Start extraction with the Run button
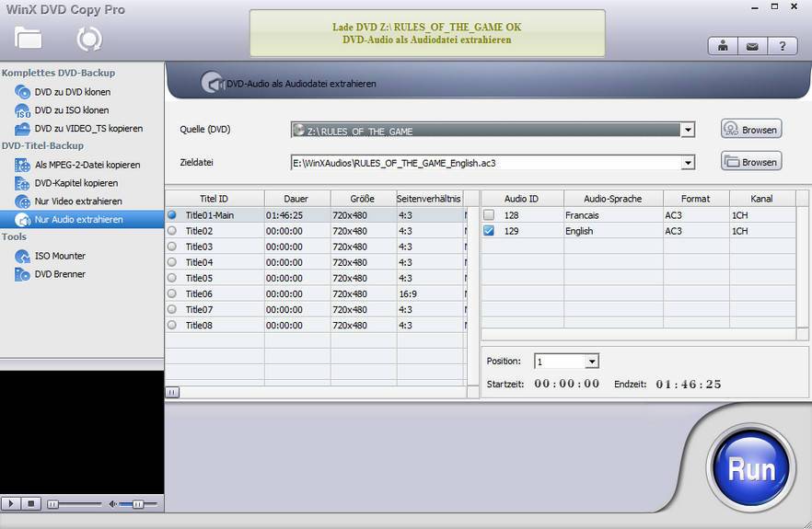 (751, 469)
